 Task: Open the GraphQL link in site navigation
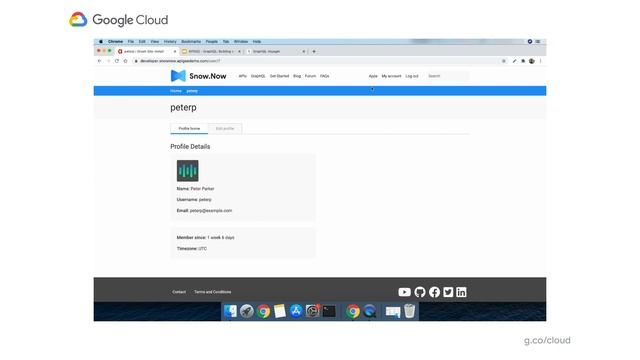(258, 76)
